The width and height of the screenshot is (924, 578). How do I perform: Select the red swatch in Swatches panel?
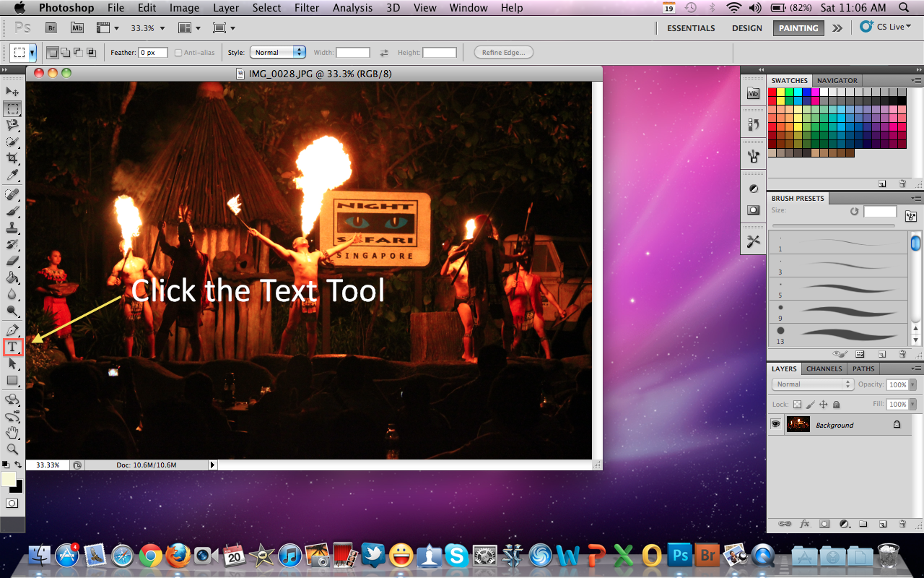click(771, 92)
